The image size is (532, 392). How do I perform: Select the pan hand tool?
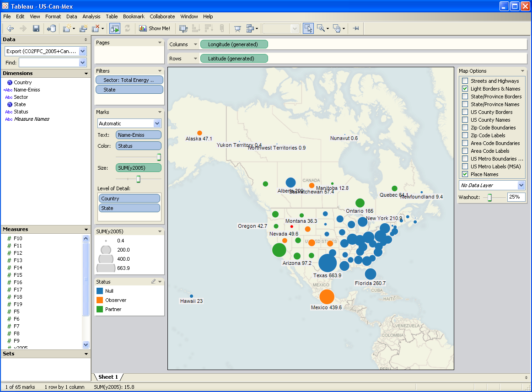(337, 28)
